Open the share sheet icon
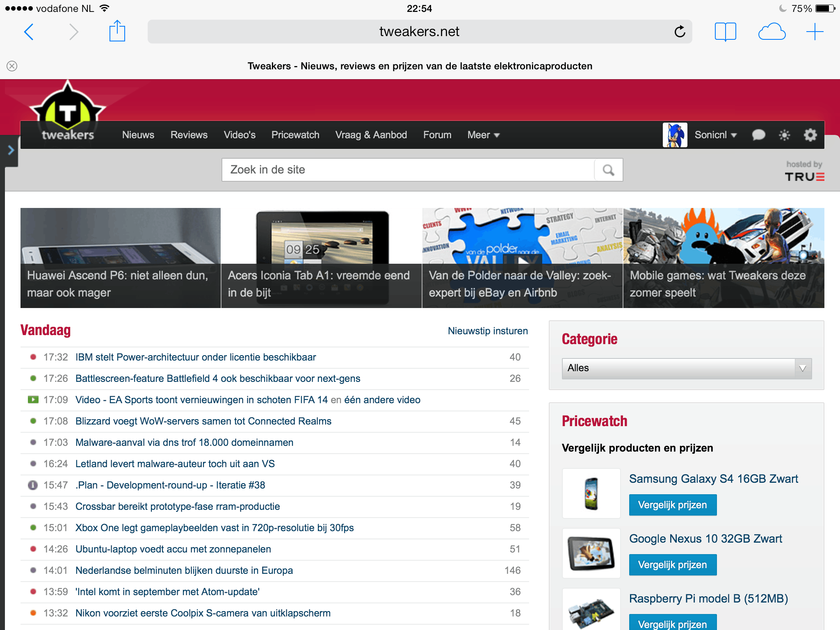The width and height of the screenshot is (840, 630). [117, 31]
